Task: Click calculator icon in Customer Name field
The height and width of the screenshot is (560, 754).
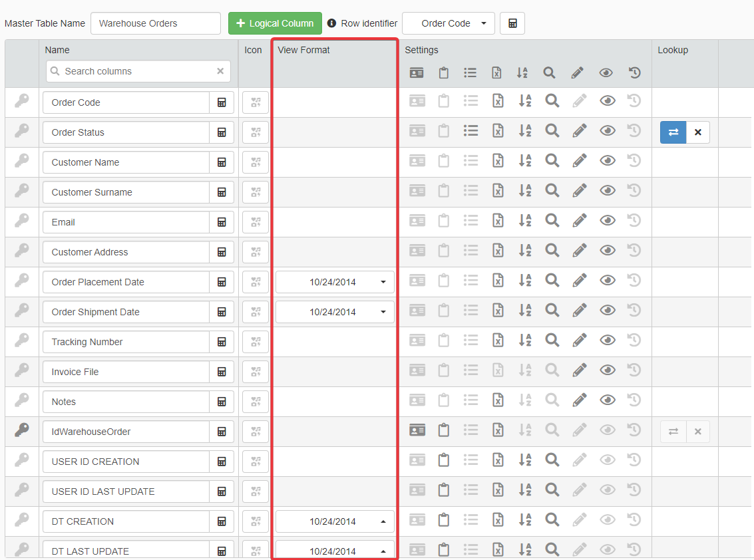Action: [x=222, y=162]
